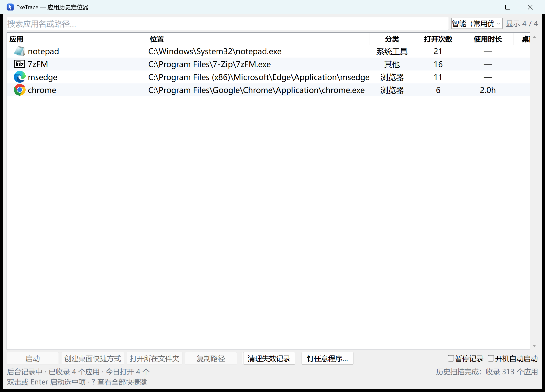The width and height of the screenshot is (545, 392).
Task: Click open count 21 for notepad
Action: 438,51
